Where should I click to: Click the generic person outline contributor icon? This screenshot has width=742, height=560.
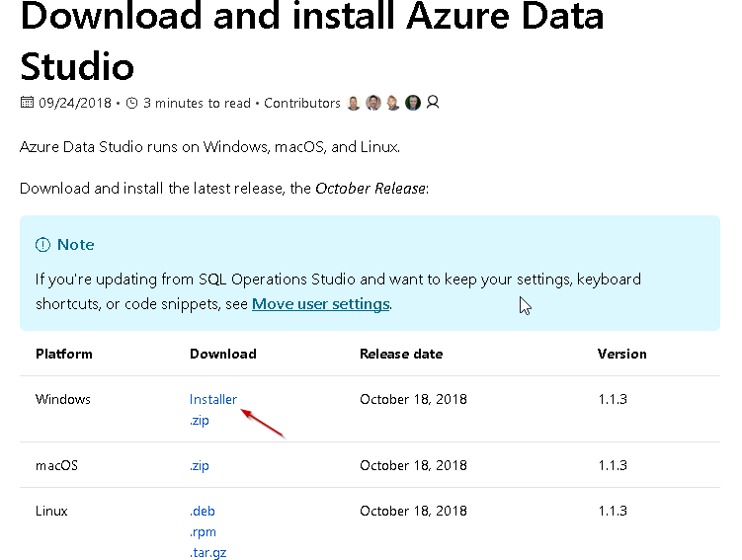point(433,103)
